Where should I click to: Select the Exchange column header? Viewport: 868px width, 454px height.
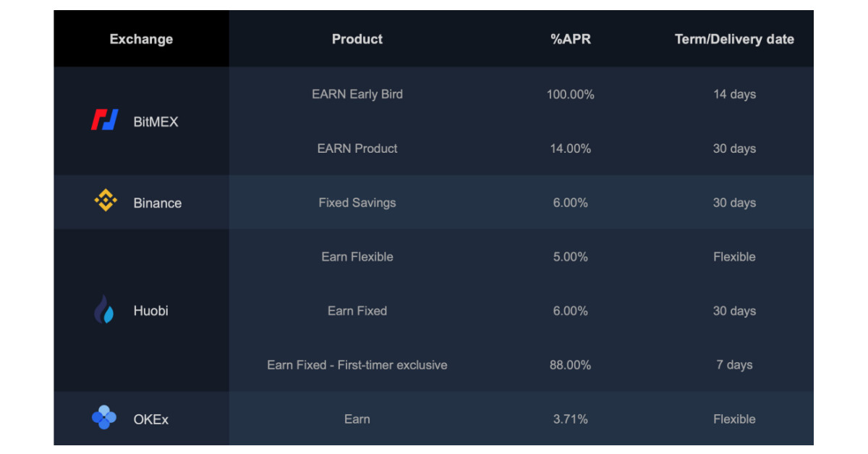141,39
